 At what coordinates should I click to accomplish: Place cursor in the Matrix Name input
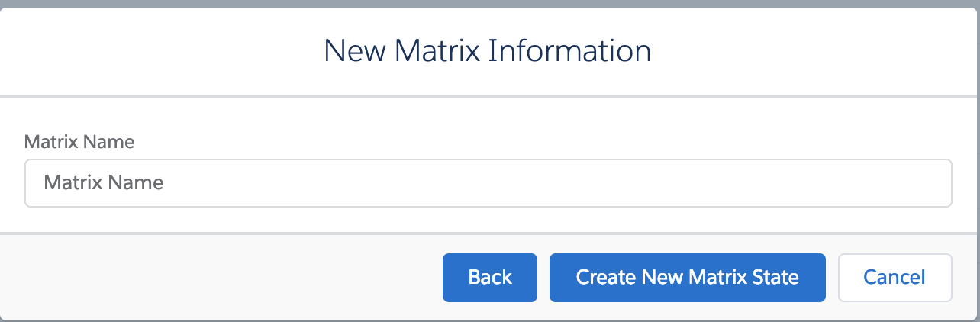[488, 183]
